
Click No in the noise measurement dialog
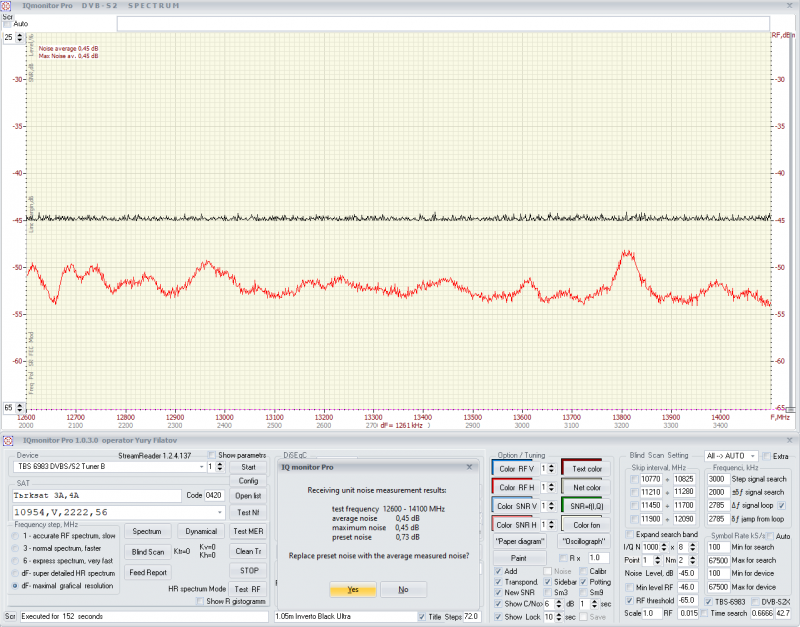[403, 590]
